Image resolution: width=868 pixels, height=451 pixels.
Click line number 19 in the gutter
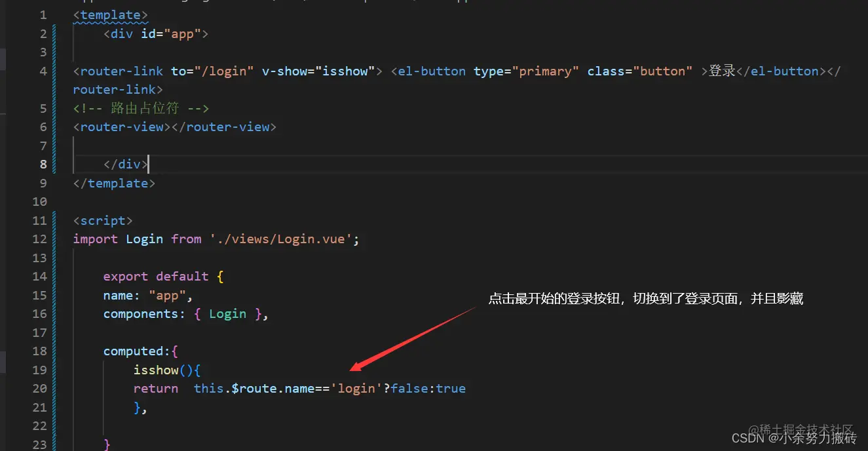point(40,370)
